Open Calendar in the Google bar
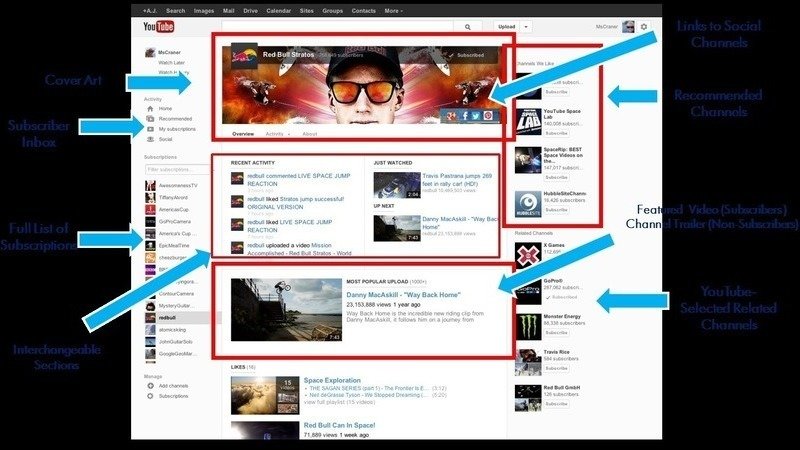This screenshot has height=450, width=800. coord(279,11)
